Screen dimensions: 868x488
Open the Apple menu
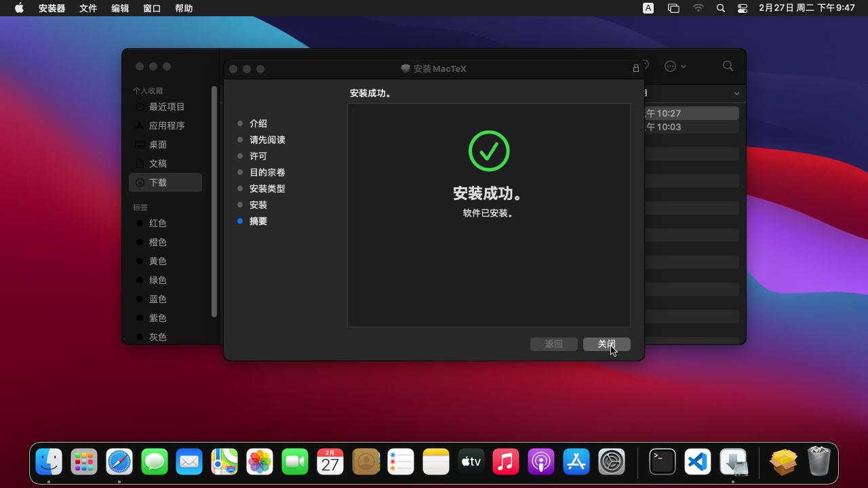click(x=19, y=8)
